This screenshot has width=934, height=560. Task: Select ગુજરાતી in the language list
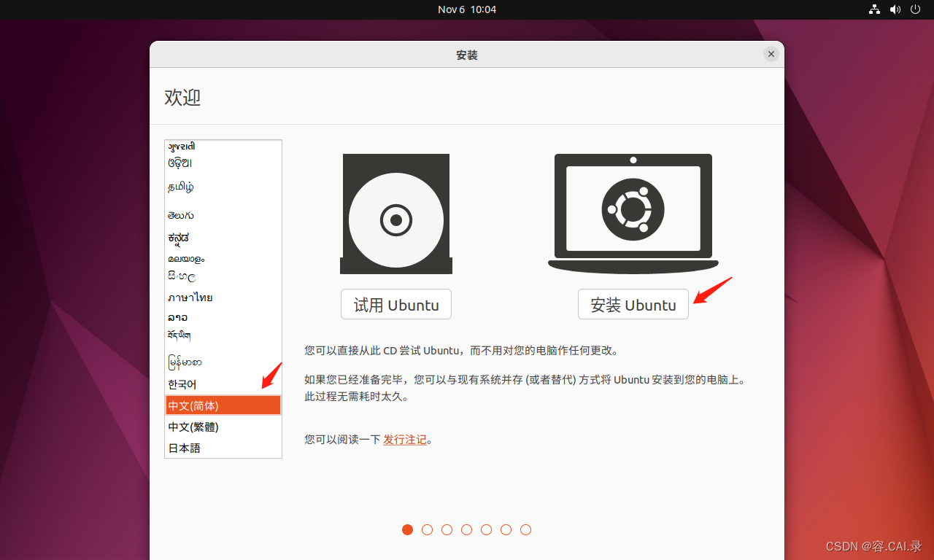[x=223, y=147]
